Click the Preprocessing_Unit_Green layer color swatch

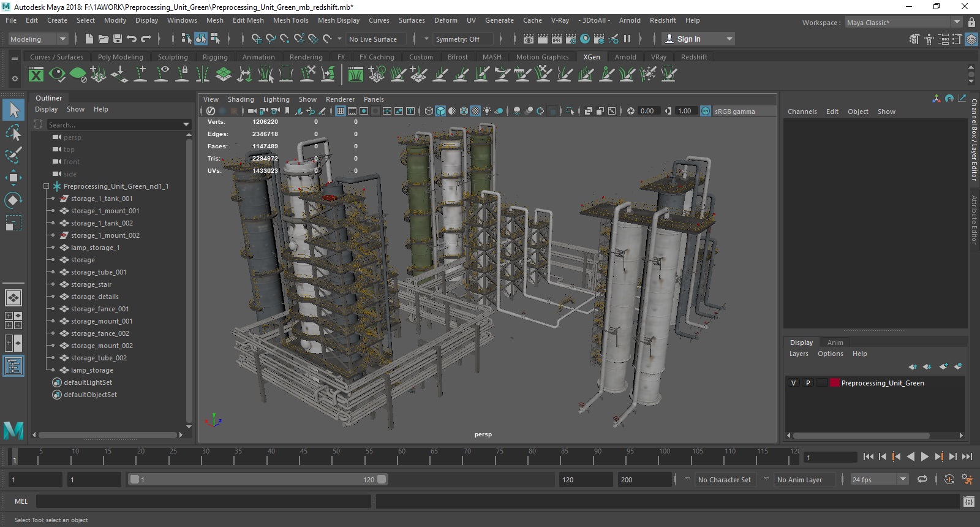tap(834, 383)
